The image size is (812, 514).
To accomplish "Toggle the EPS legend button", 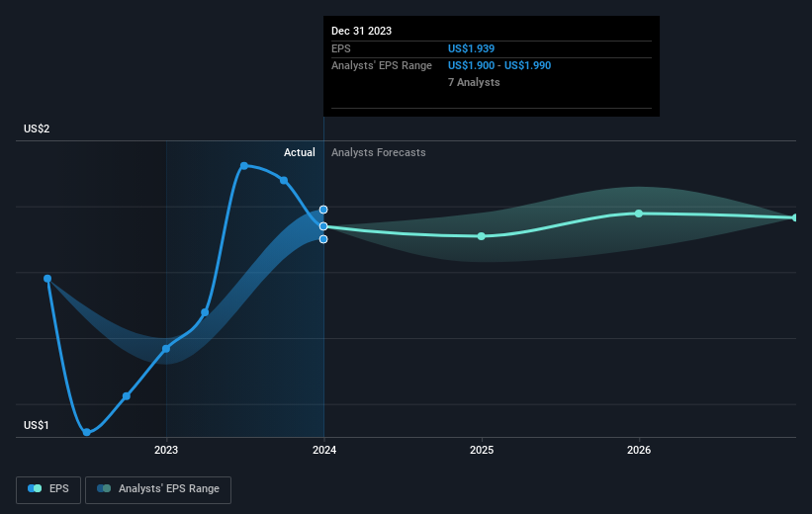I will [x=48, y=489].
